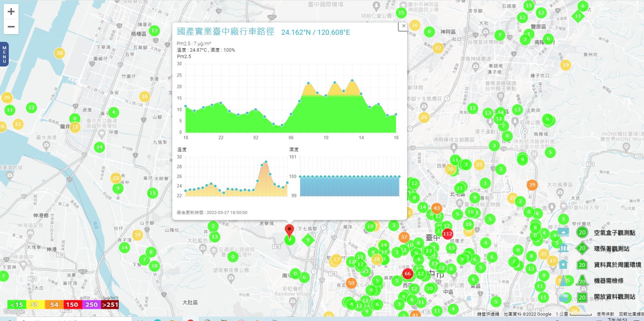Open the 鍵盤快速鍵 keyboard shortcuts link

488,314
